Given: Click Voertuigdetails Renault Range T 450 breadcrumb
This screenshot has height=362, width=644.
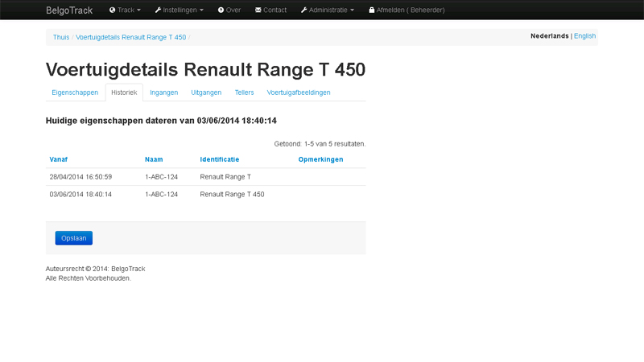Looking at the screenshot, I should tap(130, 37).
